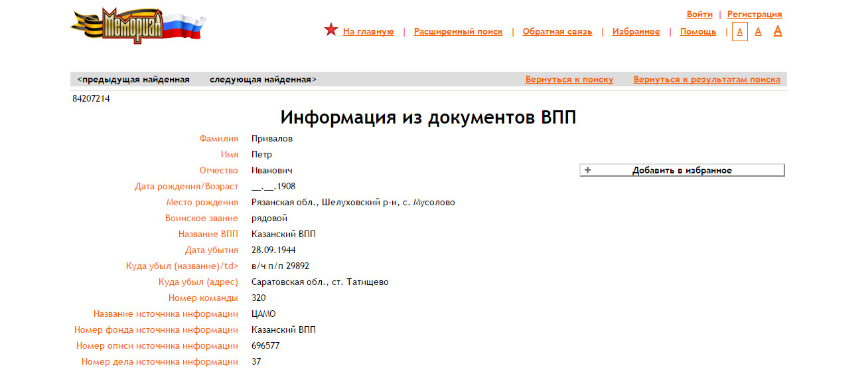
Task: Go to На главную page
Action: coord(368,32)
